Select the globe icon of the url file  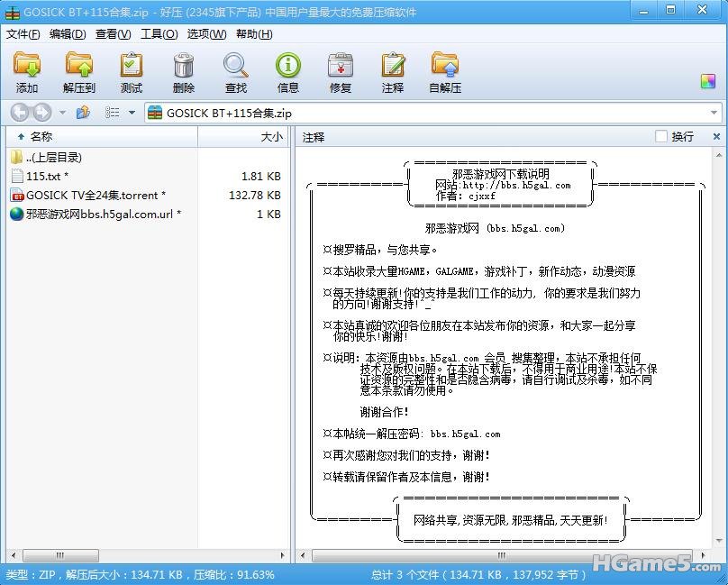[x=17, y=215]
